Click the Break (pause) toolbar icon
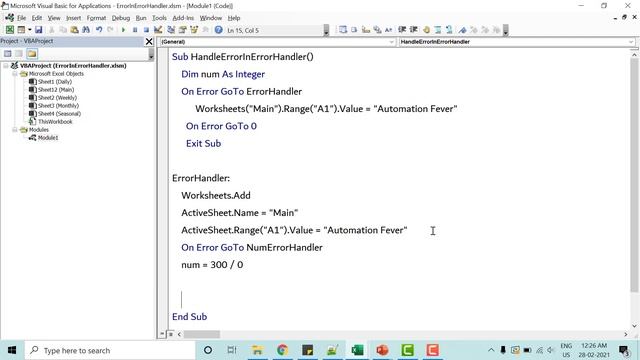640x360 pixels. pyautogui.click(x=135, y=30)
